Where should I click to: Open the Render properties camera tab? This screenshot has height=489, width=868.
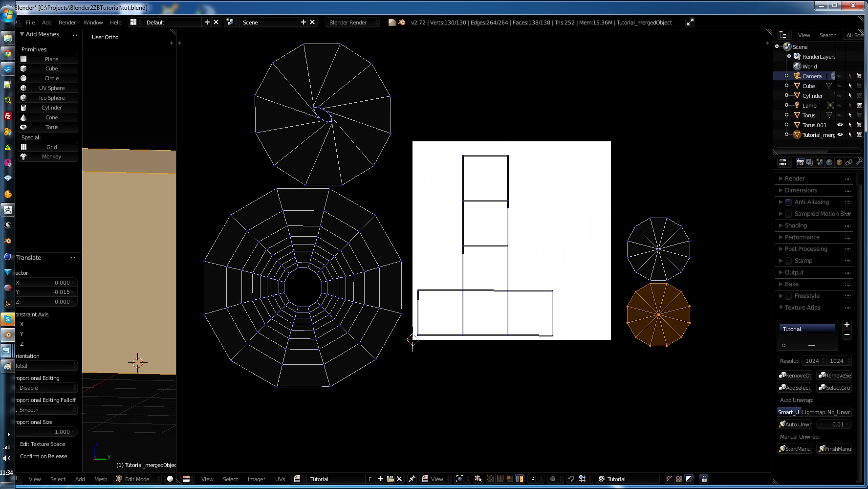800,162
